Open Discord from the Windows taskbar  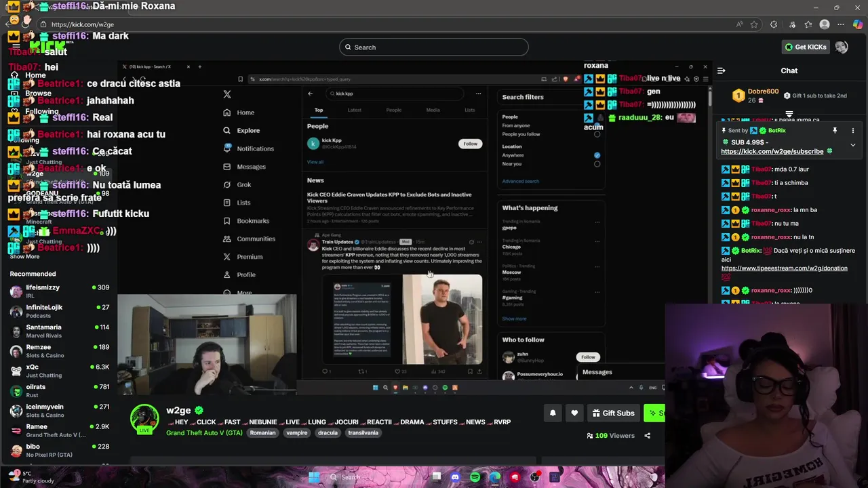(x=455, y=477)
